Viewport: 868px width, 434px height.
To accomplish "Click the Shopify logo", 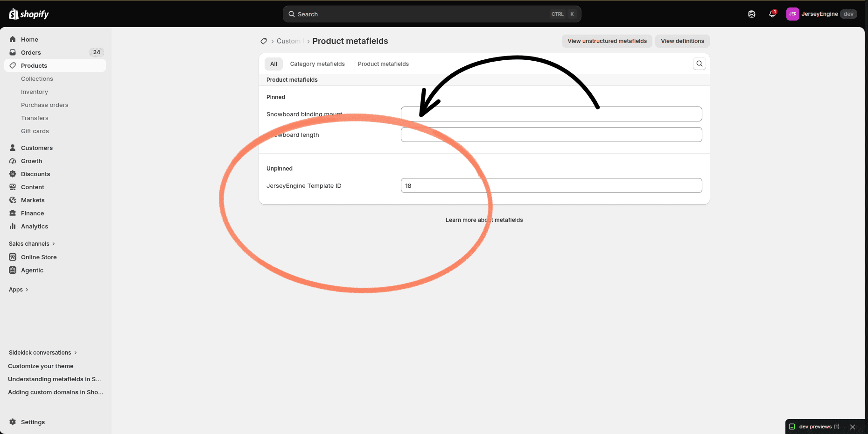I will (x=29, y=14).
